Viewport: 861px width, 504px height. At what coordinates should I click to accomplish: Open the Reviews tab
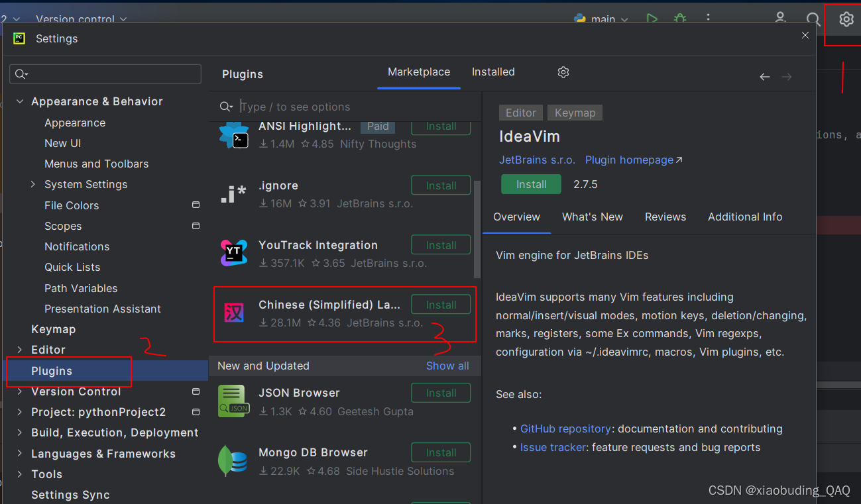point(665,217)
